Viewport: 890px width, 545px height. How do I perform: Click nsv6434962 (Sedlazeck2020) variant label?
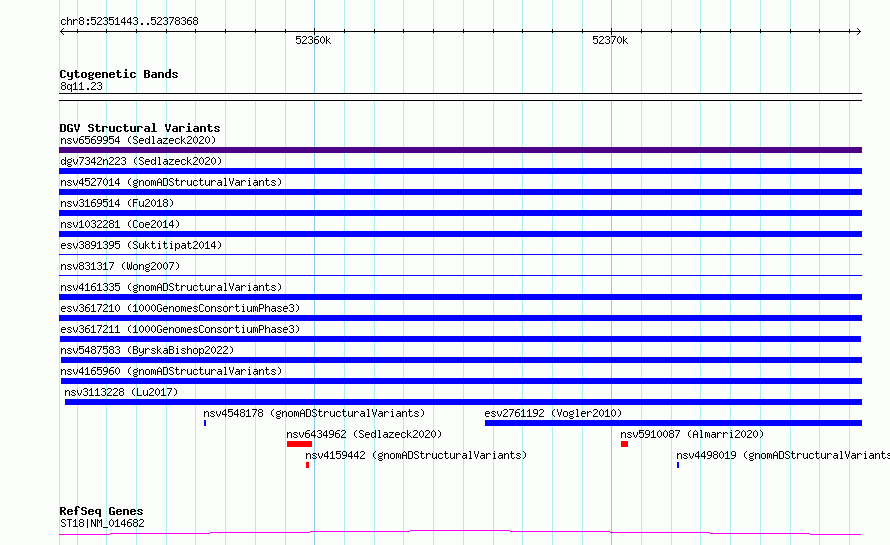[x=364, y=434]
